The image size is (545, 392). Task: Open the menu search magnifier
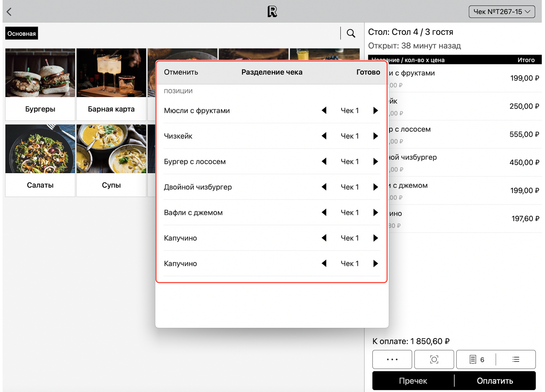pyautogui.click(x=351, y=33)
